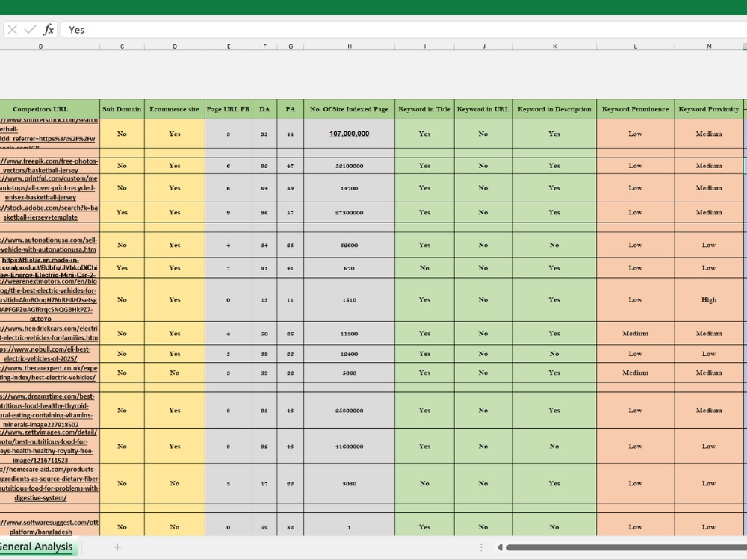Click the 107,000,000 indexed pages cell
This screenshot has height=560, width=747.
[x=349, y=134]
